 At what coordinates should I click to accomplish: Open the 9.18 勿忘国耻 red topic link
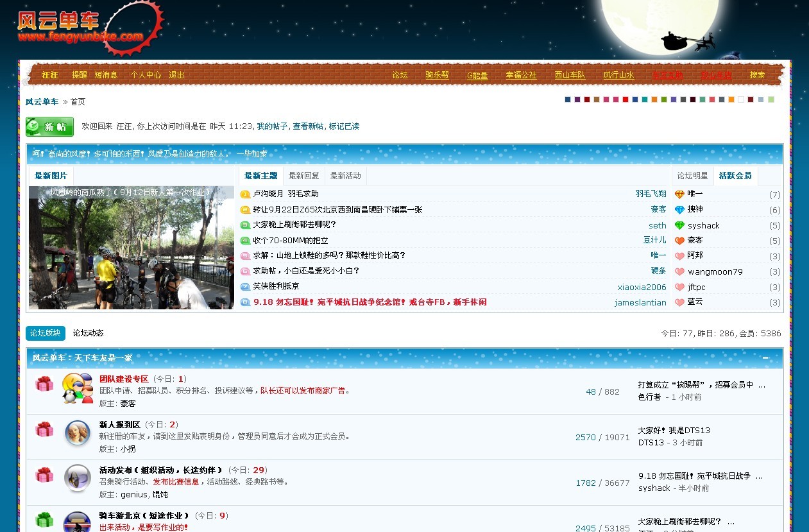click(x=370, y=302)
